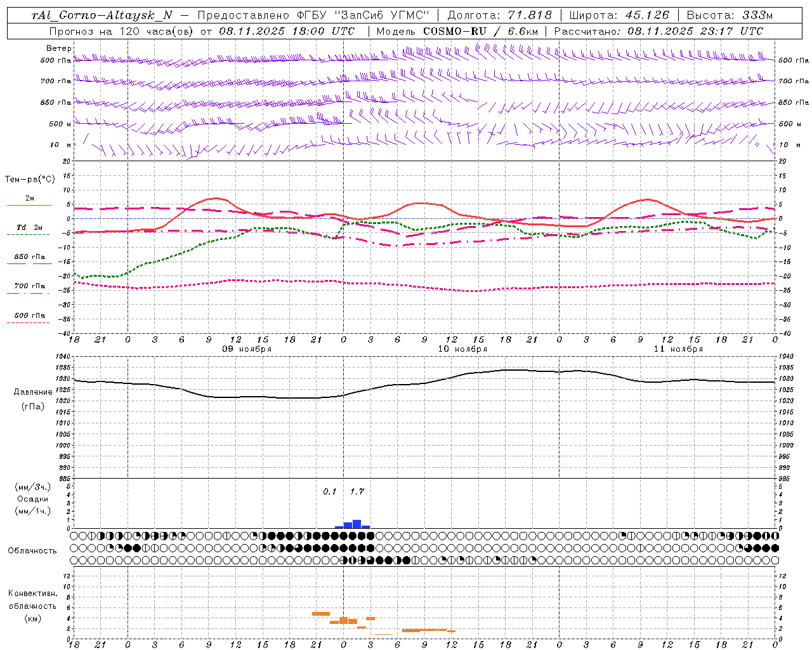Click the "09 ноября" date label
The width and height of the screenshot is (812, 650).
point(247,349)
